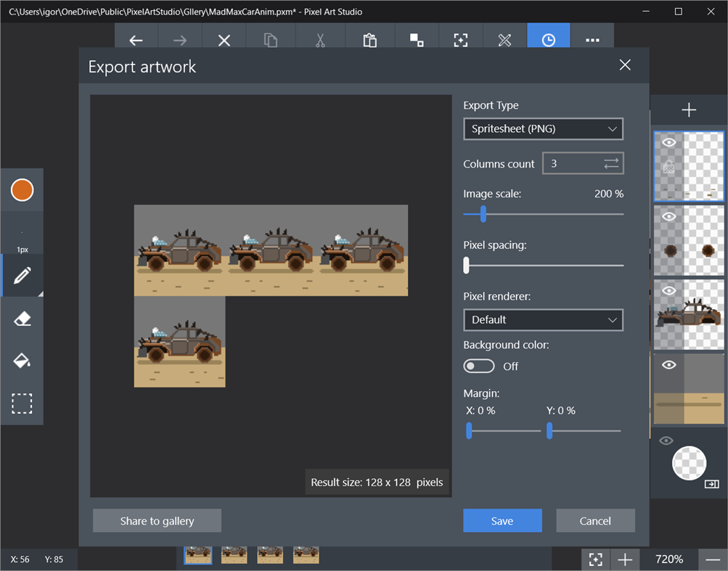The height and width of the screenshot is (571, 728).
Task: Click Share to gallery
Action: (157, 520)
